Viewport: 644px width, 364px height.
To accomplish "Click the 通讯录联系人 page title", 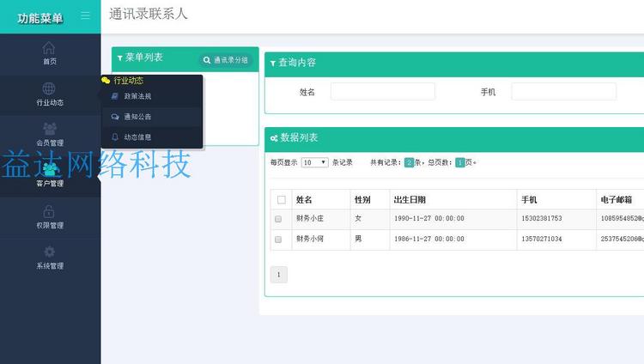I will (149, 14).
